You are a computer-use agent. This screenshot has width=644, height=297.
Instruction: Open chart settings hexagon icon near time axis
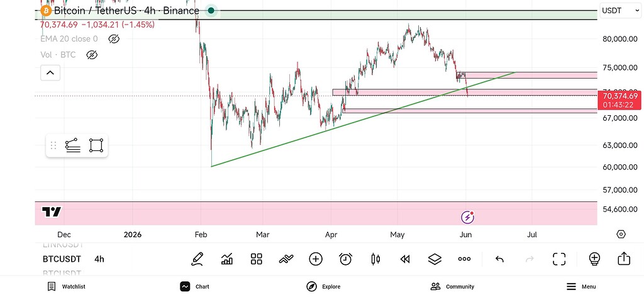pyautogui.click(x=621, y=235)
